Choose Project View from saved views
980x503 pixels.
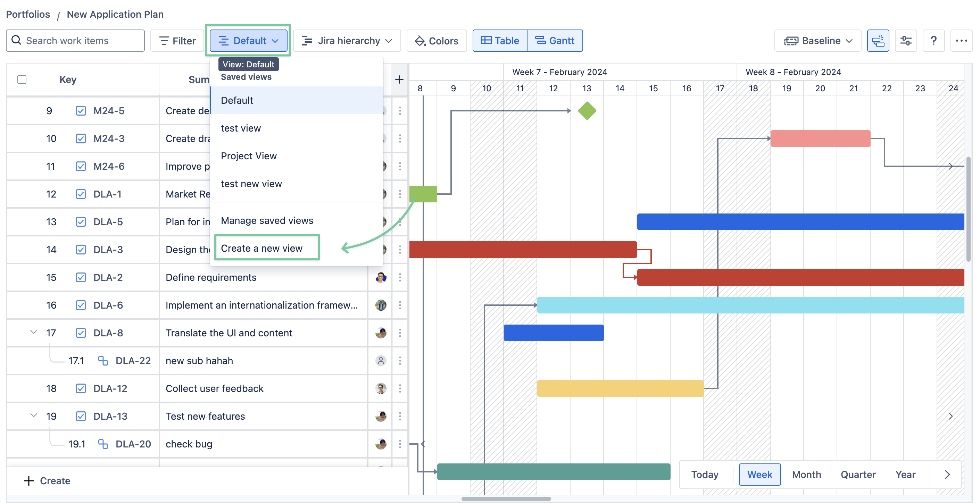pyautogui.click(x=248, y=156)
